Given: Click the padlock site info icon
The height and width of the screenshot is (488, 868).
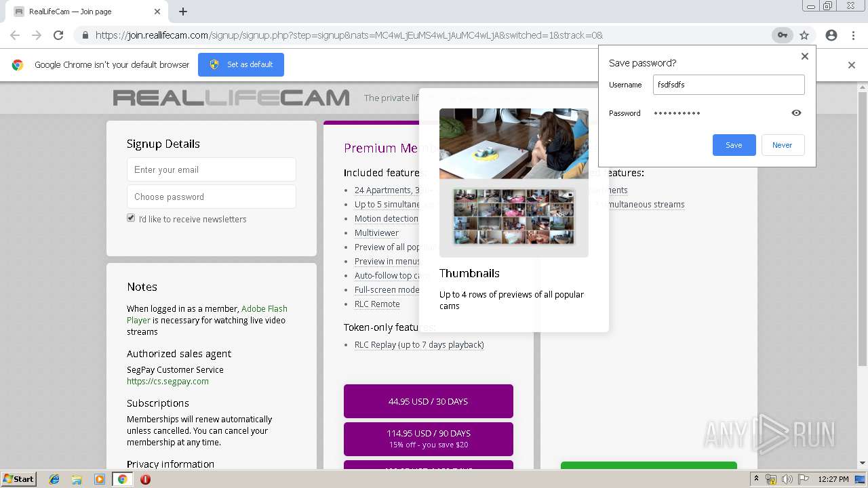Looking at the screenshot, I should coord(85,35).
